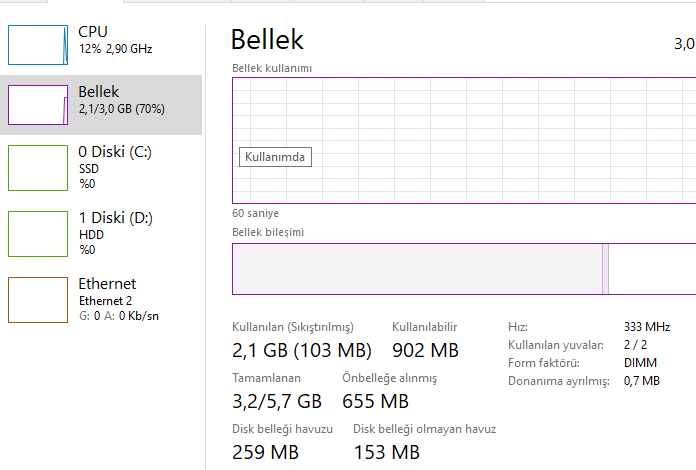Select the Bellek mini graph thumbnail
Screen dimensions: 696x470
tap(38, 104)
